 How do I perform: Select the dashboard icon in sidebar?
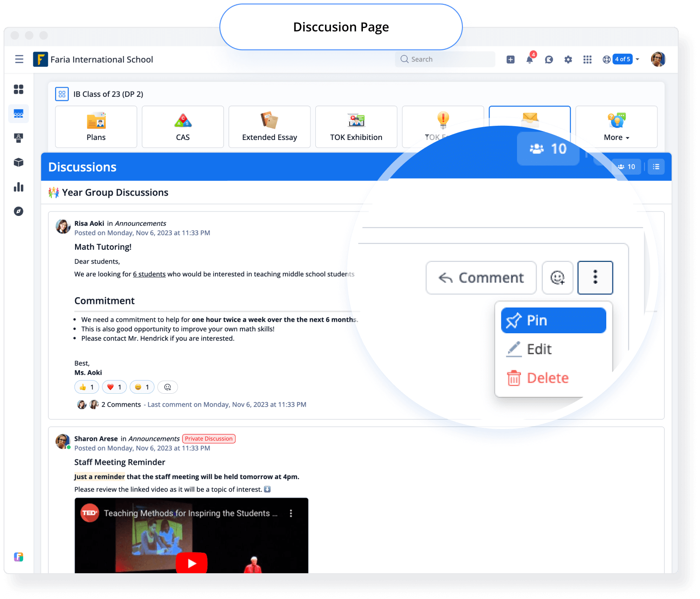18,89
